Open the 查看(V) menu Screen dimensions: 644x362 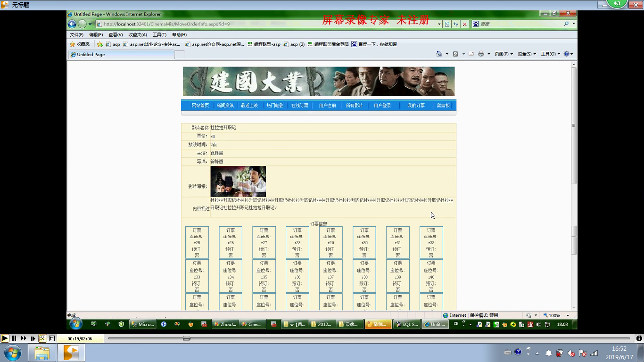(116, 35)
